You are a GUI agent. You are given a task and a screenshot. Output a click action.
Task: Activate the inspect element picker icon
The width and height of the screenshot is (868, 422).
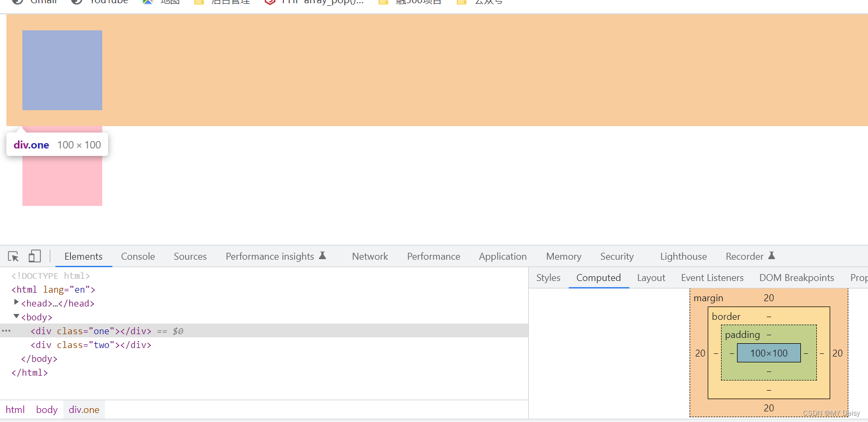click(13, 256)
